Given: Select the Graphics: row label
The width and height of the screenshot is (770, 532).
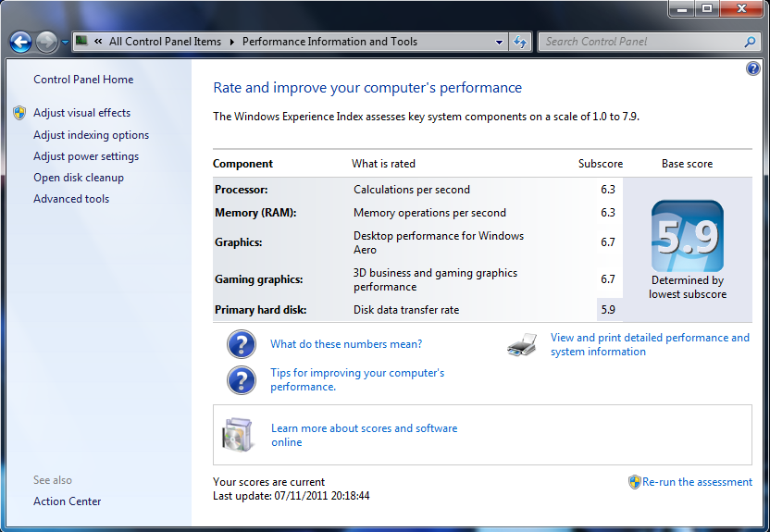Looking at the screenshot, I should (238, 242).
